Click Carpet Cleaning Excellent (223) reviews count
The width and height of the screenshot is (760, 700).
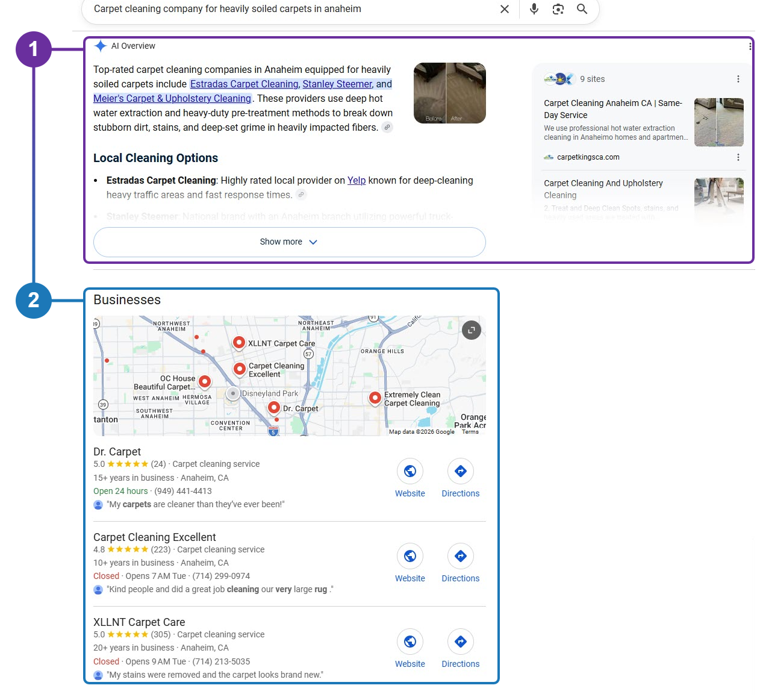tap(161, 549)
